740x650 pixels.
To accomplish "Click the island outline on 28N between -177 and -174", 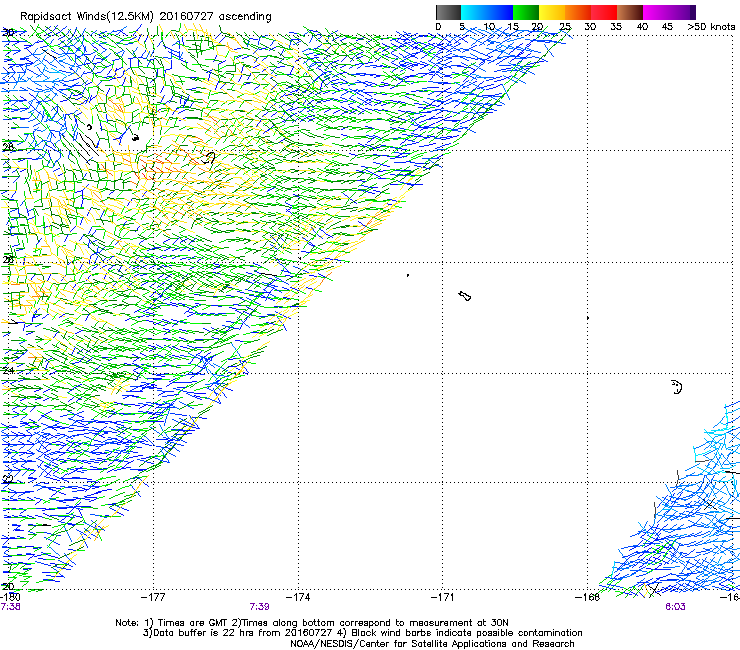I will pyautogui.click(x=209, y=158).
